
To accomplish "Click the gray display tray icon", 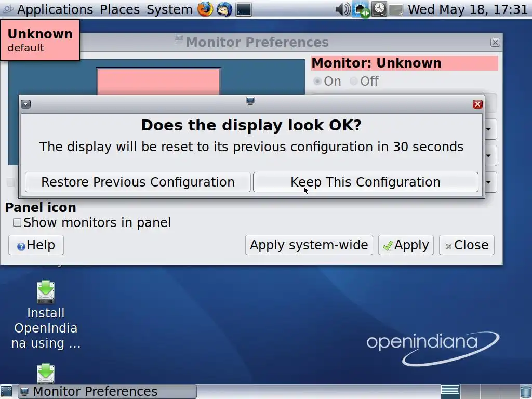I will pyautogui.click(x=395, y=9).
